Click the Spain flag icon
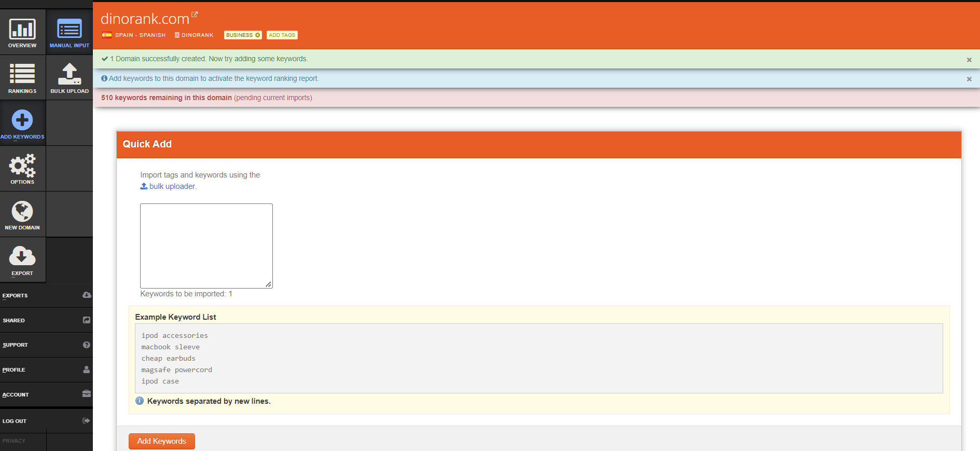 coord(107,35)
